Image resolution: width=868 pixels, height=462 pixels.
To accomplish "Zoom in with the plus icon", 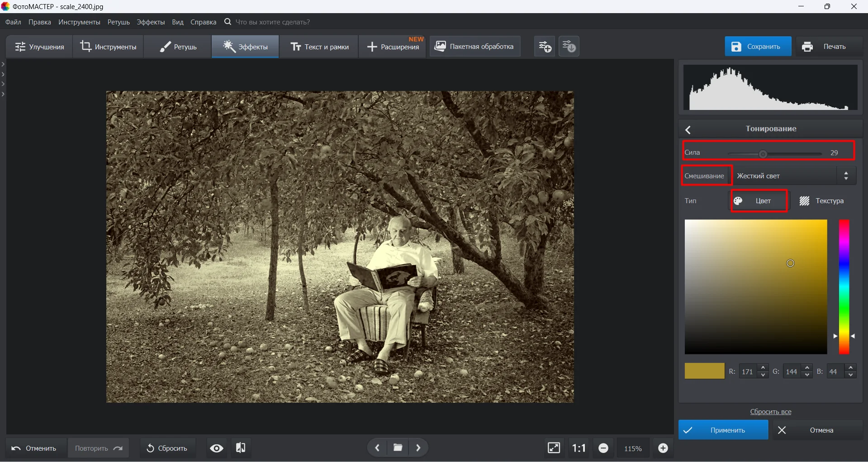I will [x=663, y=448].
